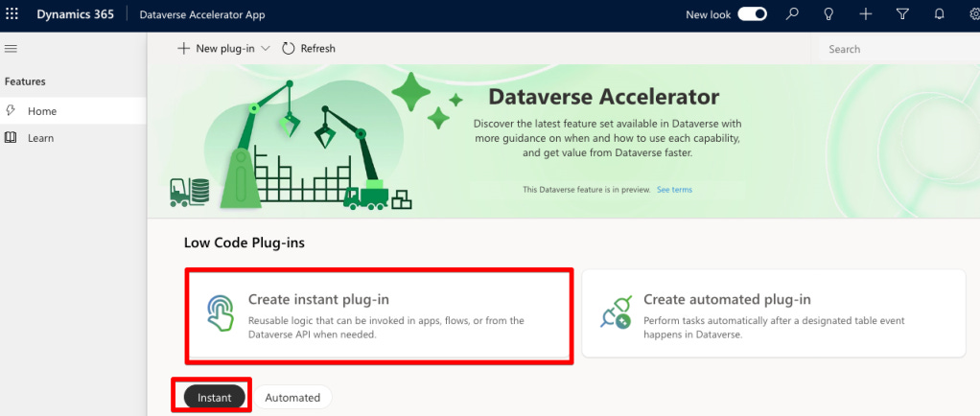Click the plus quick create icon
The width and height of the screenshot is (980, 416).
(866, 14)
